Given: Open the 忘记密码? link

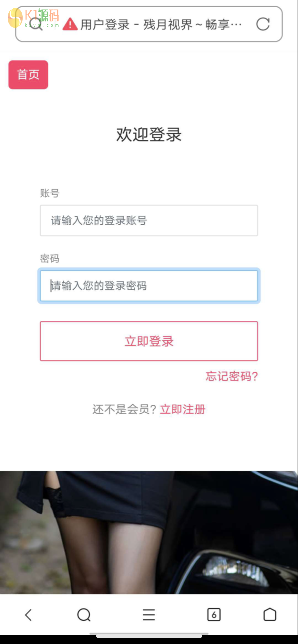Looking at the screenshot, I should tap(232, 376).
